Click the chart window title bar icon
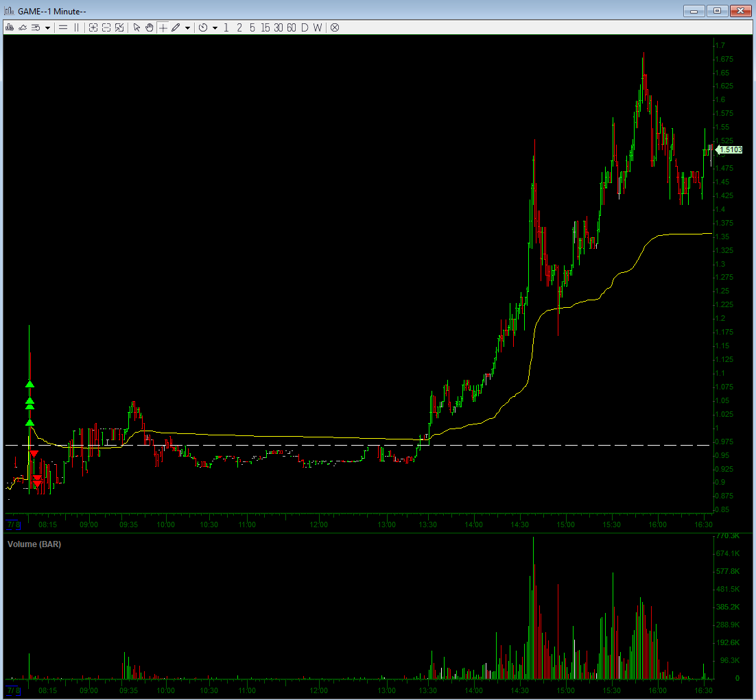 pos(9,10)
